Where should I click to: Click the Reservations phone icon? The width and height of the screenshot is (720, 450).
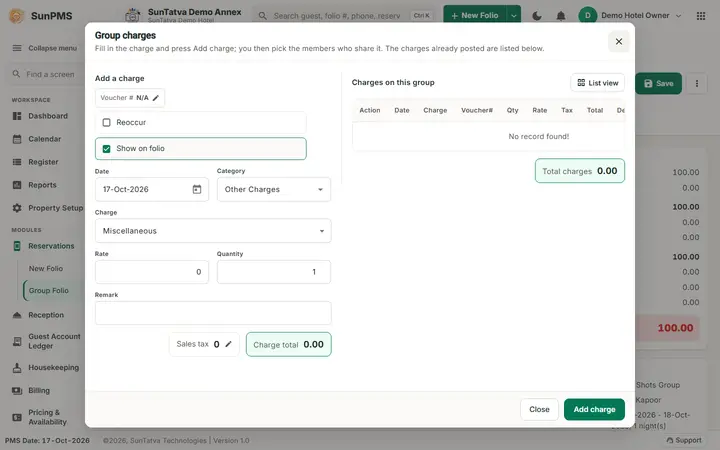pyautogui.click(x=17, y=246)
